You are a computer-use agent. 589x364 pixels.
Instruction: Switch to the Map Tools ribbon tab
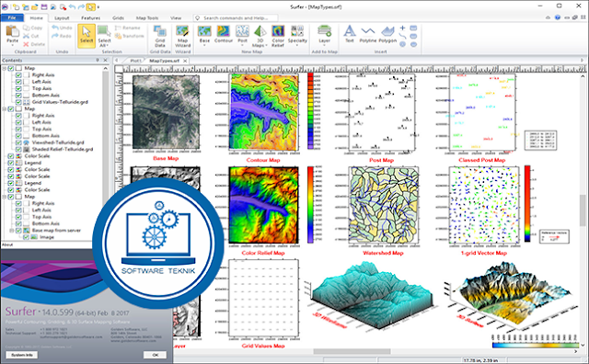click(147, 17)
